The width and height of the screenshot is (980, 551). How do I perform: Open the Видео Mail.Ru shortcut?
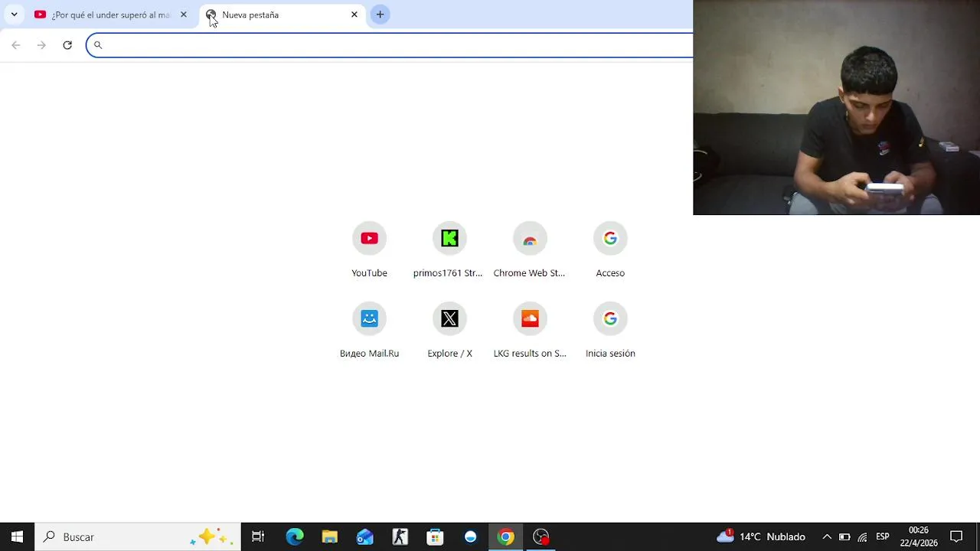pyautogui.click(x=369, y=331)
